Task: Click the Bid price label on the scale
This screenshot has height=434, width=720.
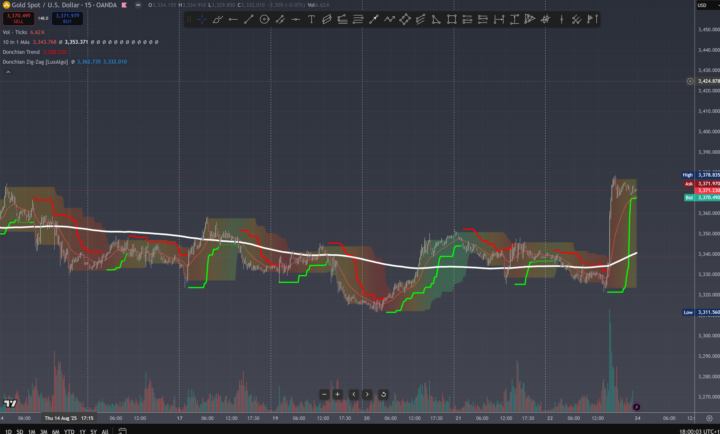Action: 702,197
